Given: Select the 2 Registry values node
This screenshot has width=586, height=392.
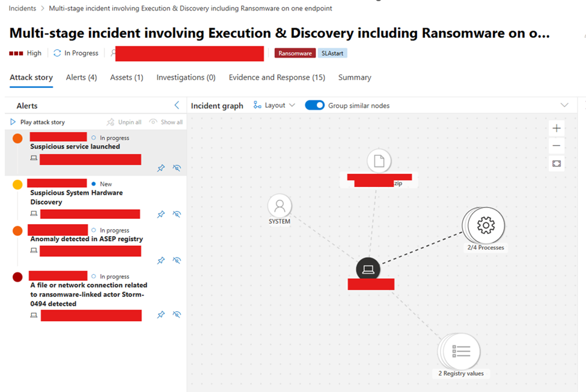Looking at the screenshot, I should point(461,351).
